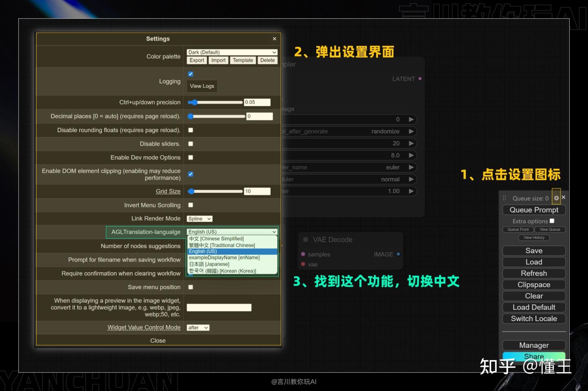Screen dimensions: 588x391
Task: Check the Disable sliders option
Action: [191, 144]
